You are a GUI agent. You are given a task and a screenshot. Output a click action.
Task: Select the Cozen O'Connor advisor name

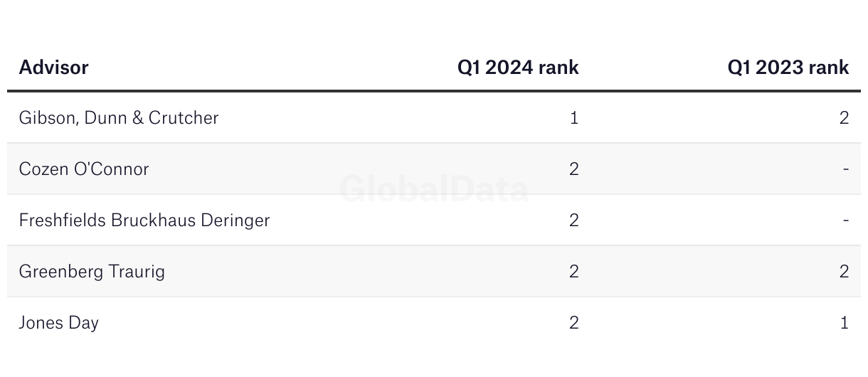[x=84, y=169]
